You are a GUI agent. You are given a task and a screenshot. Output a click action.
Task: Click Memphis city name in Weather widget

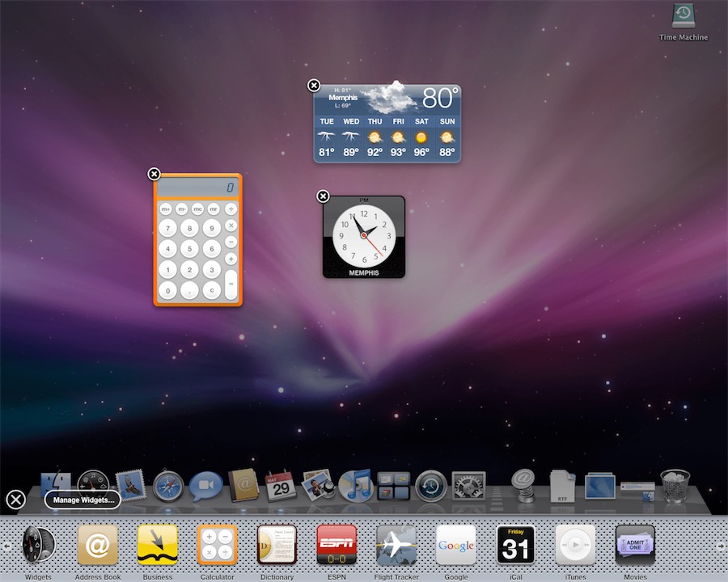(x=343, y=98)
